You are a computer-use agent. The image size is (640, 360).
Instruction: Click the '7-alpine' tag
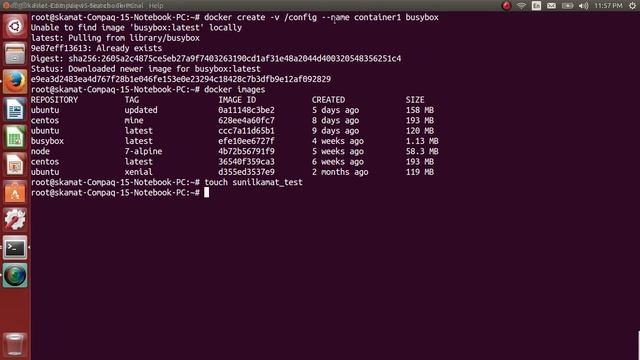pyautogui.click(x=143, y=151)
